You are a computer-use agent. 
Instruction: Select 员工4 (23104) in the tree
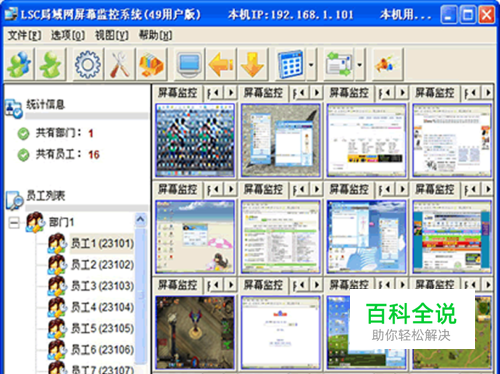[102, 307]
